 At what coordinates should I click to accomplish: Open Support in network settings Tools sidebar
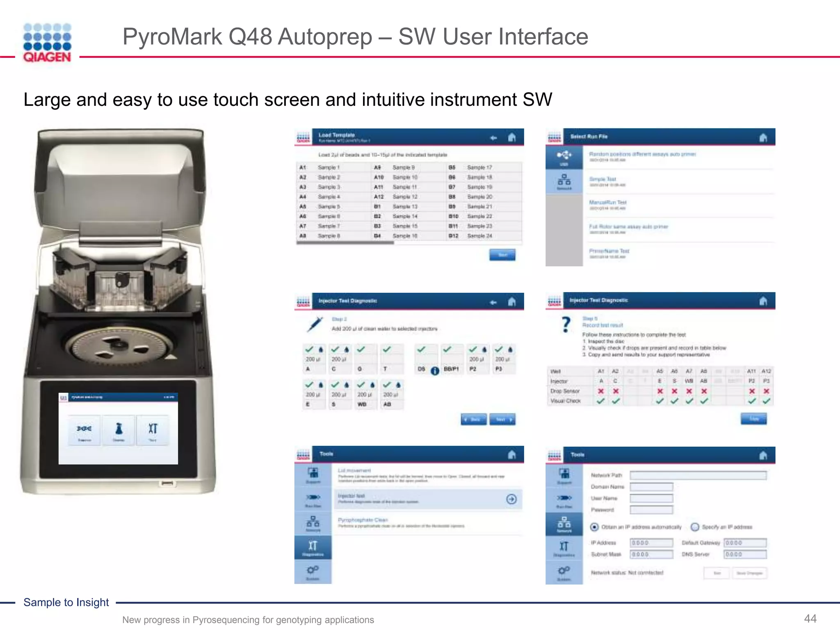(x=564, y=476)
